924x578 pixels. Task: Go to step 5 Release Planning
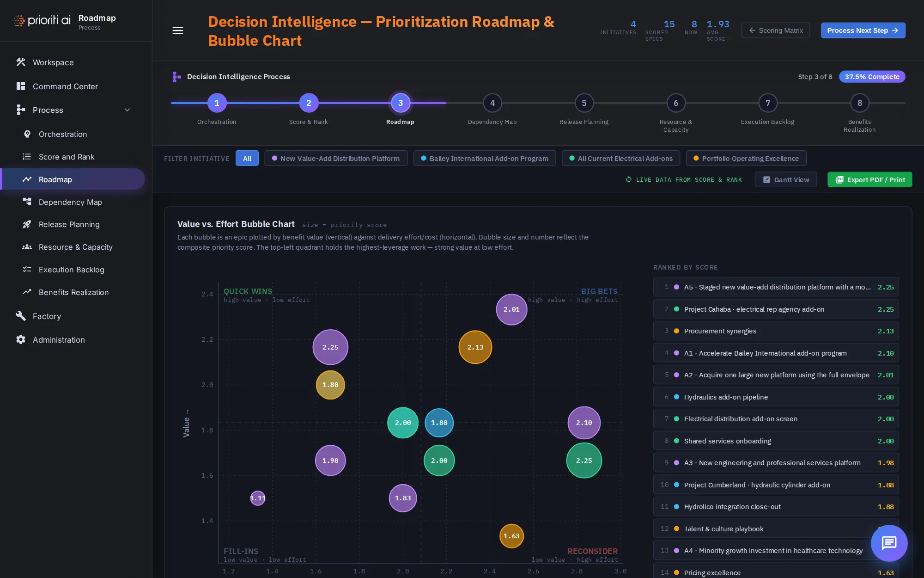tap(584, 103)
